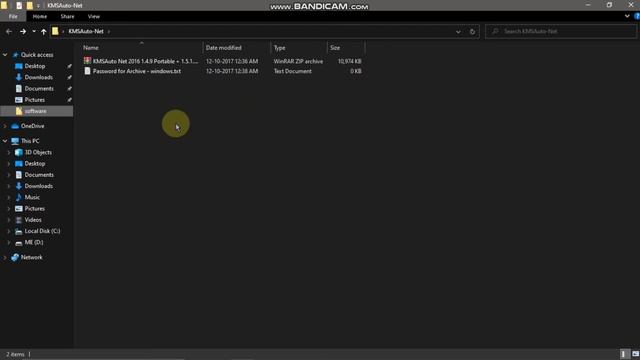The height and width of the screenshot is (360, 640).
Task: Click the text document file icon
Action: [87, 71]
